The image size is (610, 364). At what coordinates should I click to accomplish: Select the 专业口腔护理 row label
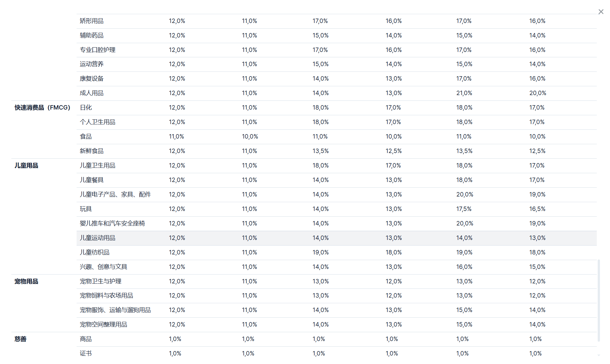tap(97, 50)
